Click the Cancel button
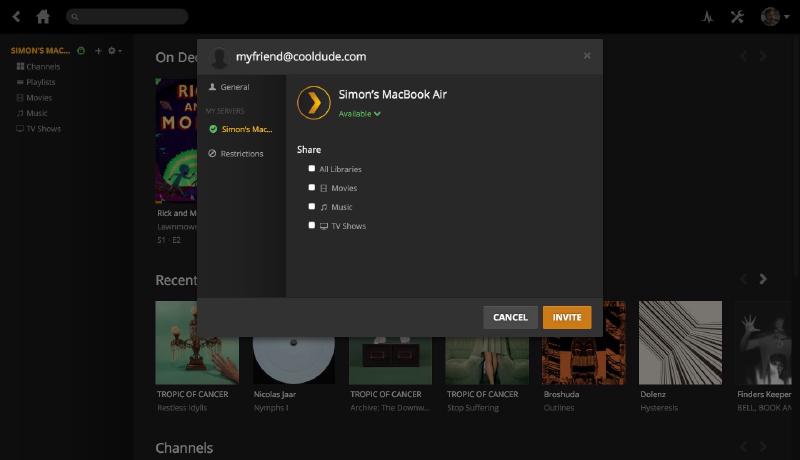The height and width of the screenshot is (460, 800). (510, 317)
